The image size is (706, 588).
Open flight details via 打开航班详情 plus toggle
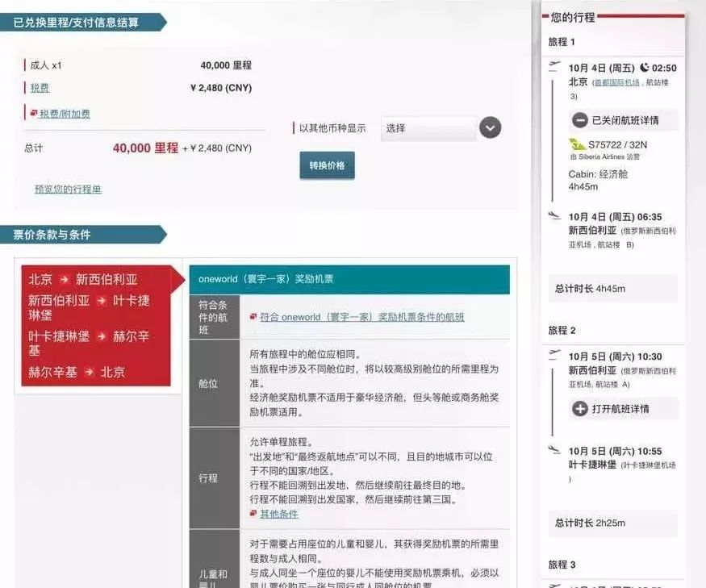pos(580,408)
